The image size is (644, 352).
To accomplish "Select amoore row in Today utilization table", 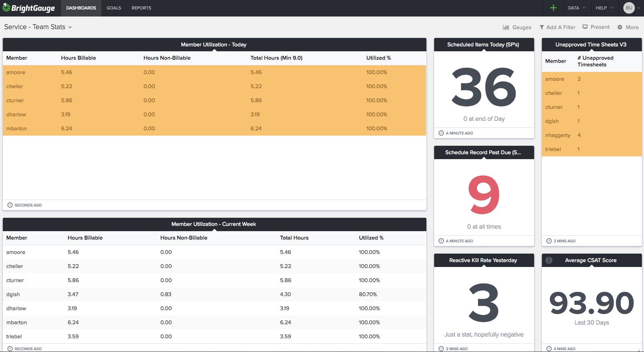I will [x=214, y=72].
